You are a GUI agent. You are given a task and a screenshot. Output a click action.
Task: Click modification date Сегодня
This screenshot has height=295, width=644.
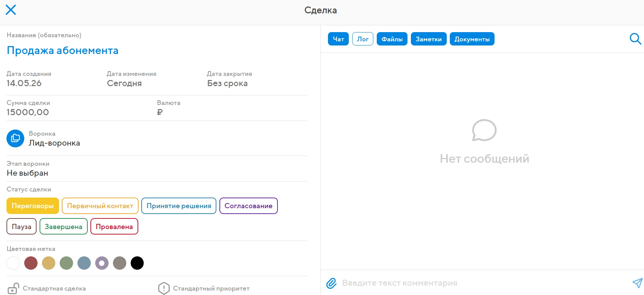(x=124, y=83)
